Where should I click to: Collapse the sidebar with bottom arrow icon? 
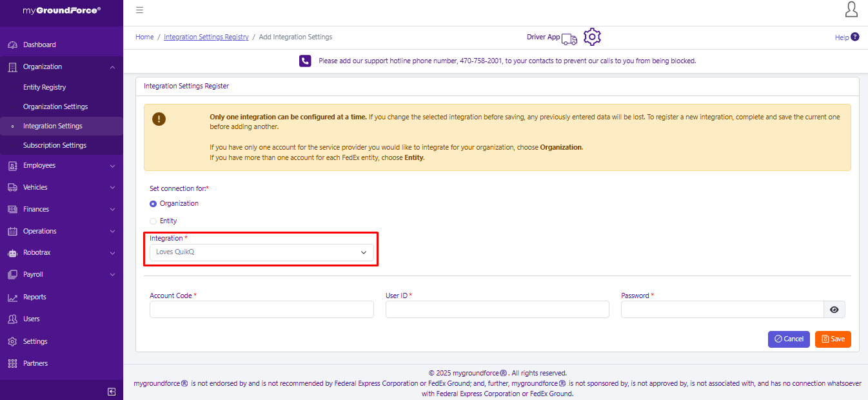click(112, 392)
